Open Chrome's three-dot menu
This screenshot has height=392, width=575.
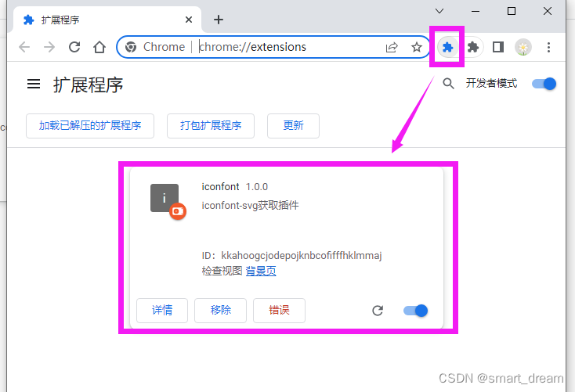(548, 47)
